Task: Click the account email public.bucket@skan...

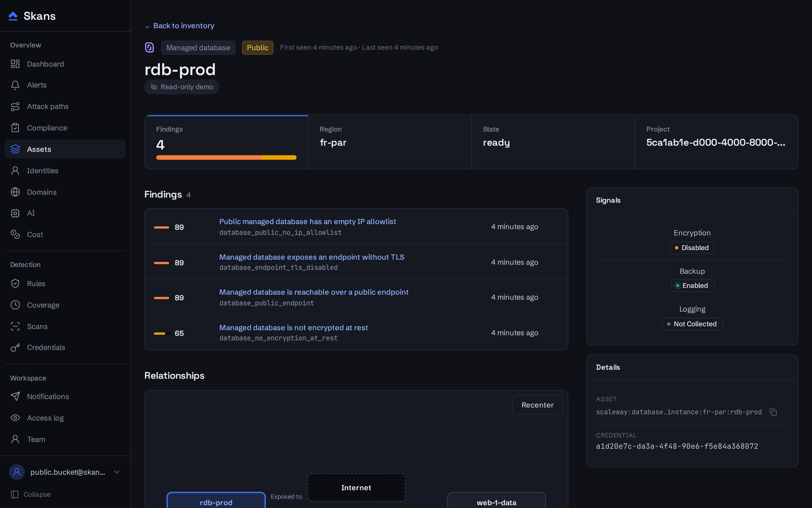Action: tap(67, 472)
